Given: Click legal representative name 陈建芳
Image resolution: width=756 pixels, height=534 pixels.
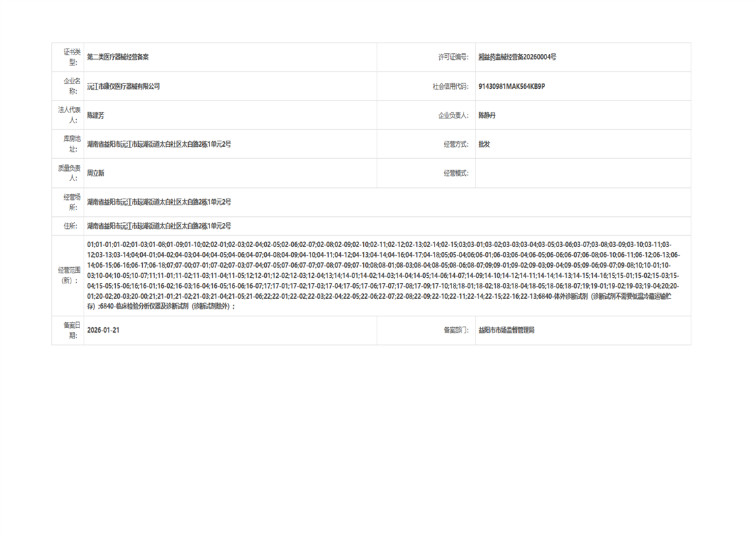Looking at the screenshot, I should [96, 115].
